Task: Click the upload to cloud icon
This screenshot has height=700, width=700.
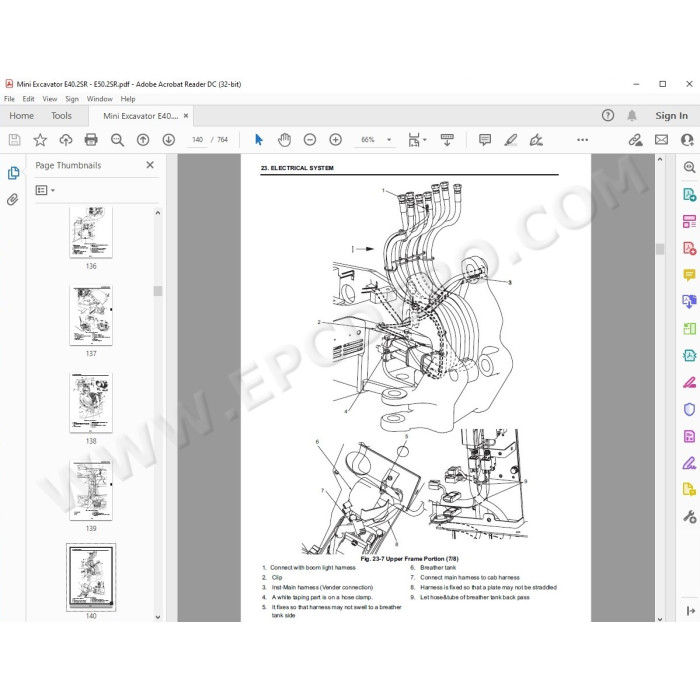Action: tap(66, 140)
